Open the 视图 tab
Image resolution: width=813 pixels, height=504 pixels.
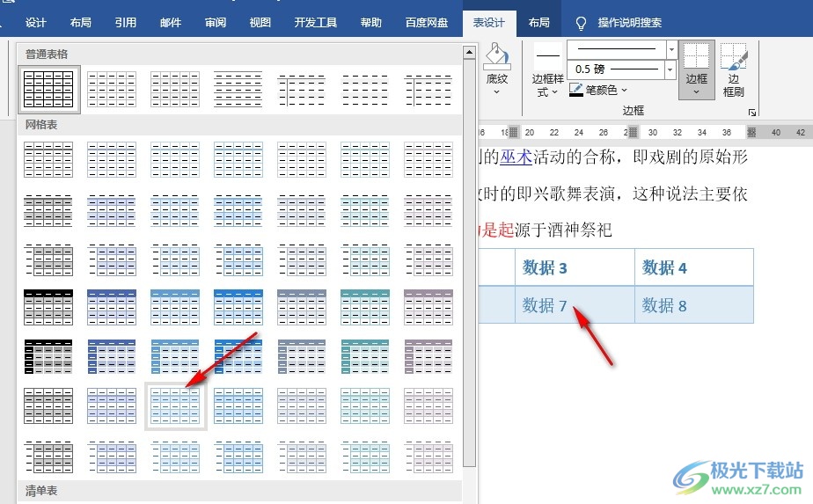[260, 22]
